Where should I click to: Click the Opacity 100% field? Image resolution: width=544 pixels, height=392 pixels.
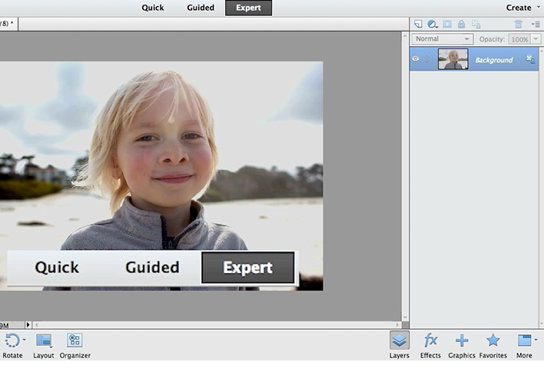click(x=519, y=39)
